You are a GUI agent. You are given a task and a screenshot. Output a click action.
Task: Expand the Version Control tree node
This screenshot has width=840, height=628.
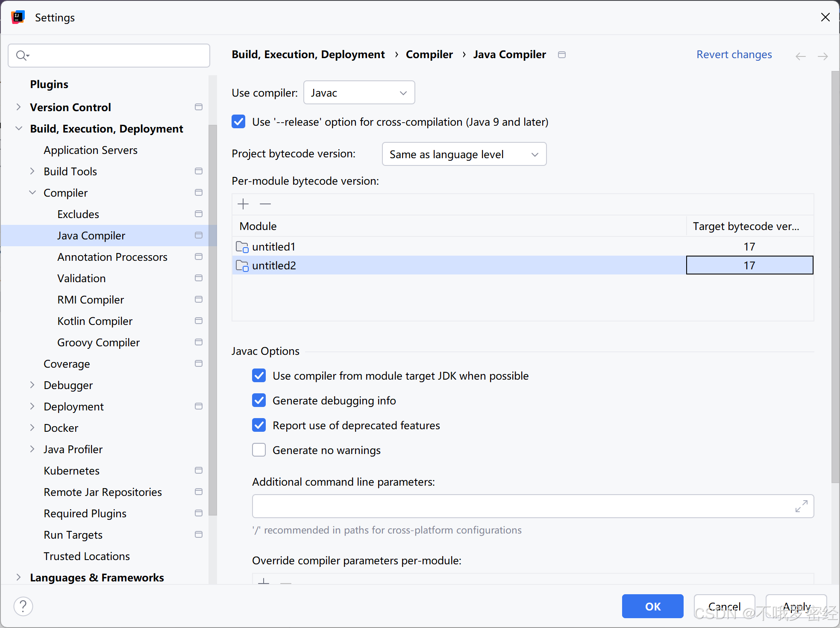tap(18, 107)
